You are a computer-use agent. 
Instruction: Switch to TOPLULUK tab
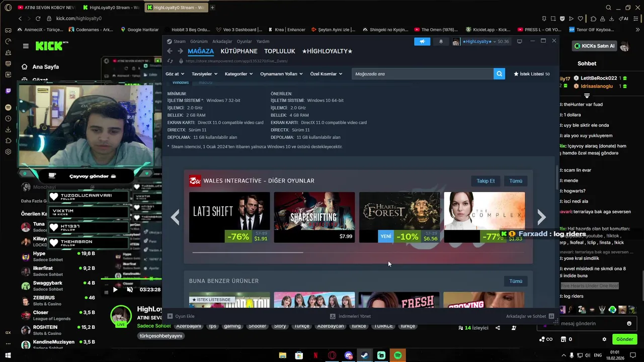click(280, 51)
